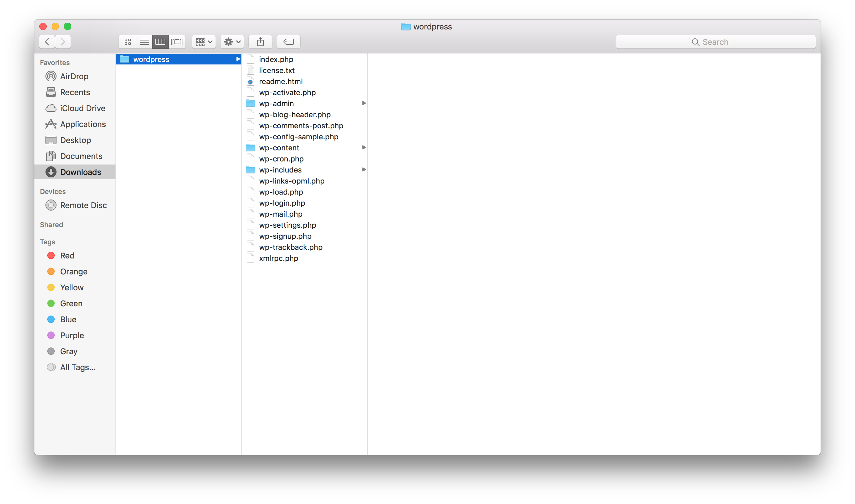Filter by the Red tag
This screenshot has height=504, width=855.
coord(75,256)
